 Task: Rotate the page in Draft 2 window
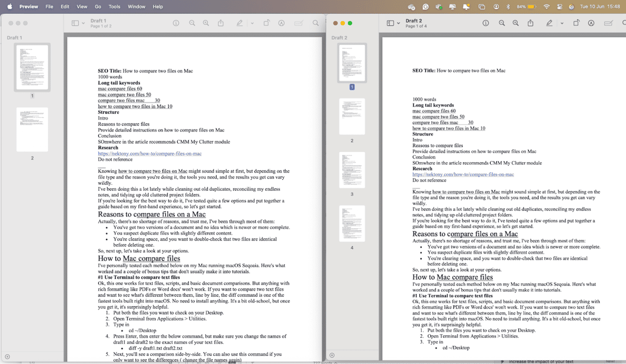(576, 23)
